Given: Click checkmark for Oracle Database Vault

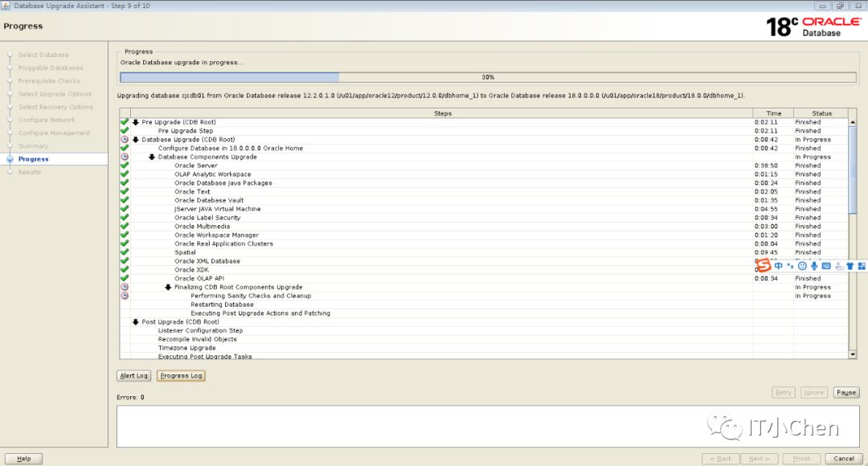Looking at the screenshot, I should [x=125, y=200].
